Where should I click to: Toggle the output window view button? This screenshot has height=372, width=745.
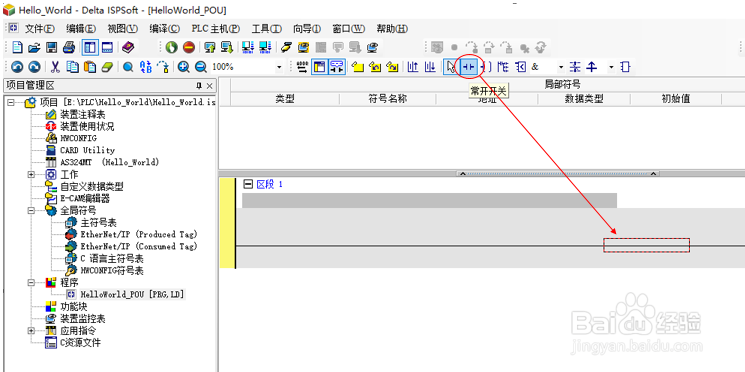point(107,47)
